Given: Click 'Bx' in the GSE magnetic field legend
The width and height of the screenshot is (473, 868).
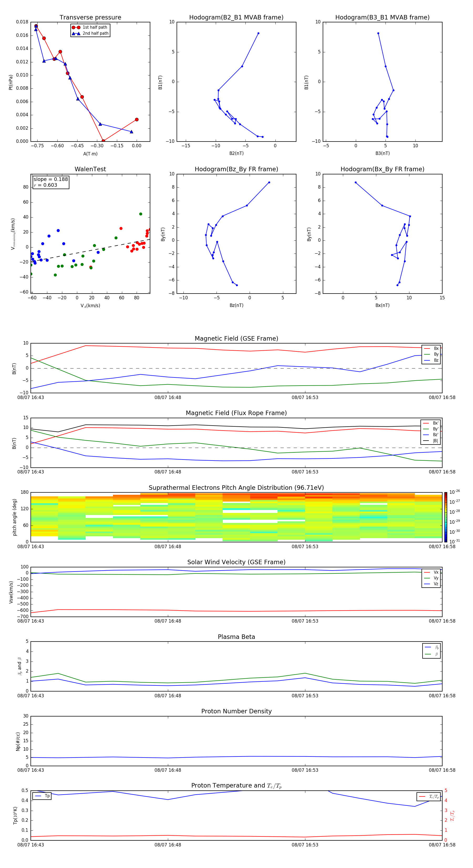Looking at the screenshot, I should click(x=431, y=349).
